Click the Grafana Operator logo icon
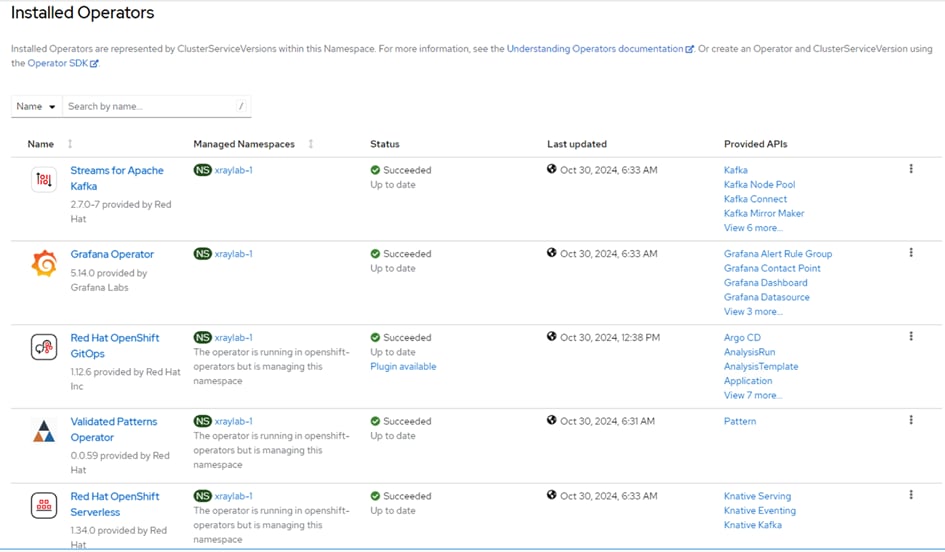The image size is (945, 552). [44, 263]
